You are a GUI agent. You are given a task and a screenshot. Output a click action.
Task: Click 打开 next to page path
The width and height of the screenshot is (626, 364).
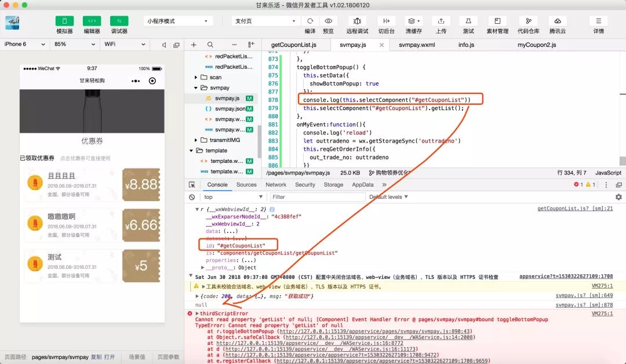(x=110, y=357)
